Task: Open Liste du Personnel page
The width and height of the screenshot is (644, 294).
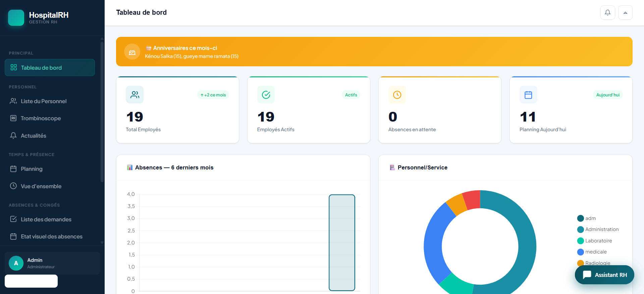Action: click(50, 101)
